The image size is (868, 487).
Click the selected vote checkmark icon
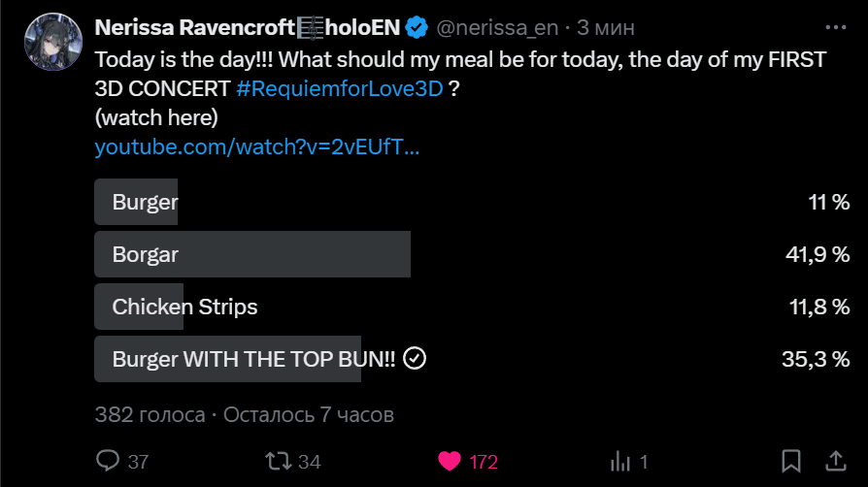pyautogui.click(x=415, y=359)
